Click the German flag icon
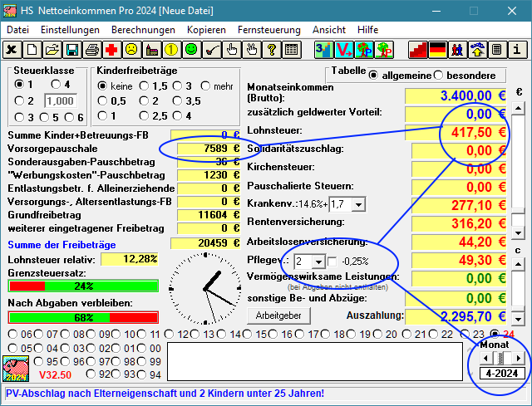The width and height of the screenshot is (532, 406). point(437,50)
